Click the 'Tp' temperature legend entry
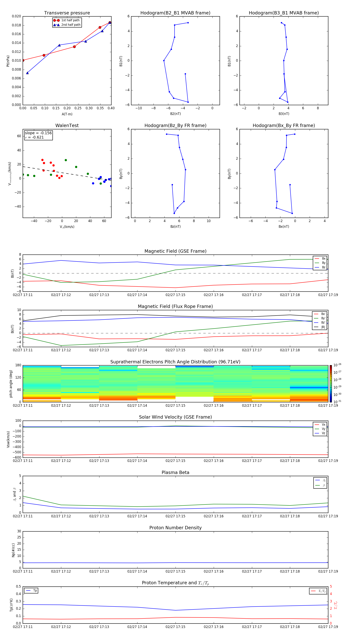Screen dimensions: 351x644 click(x=31, y=591)
